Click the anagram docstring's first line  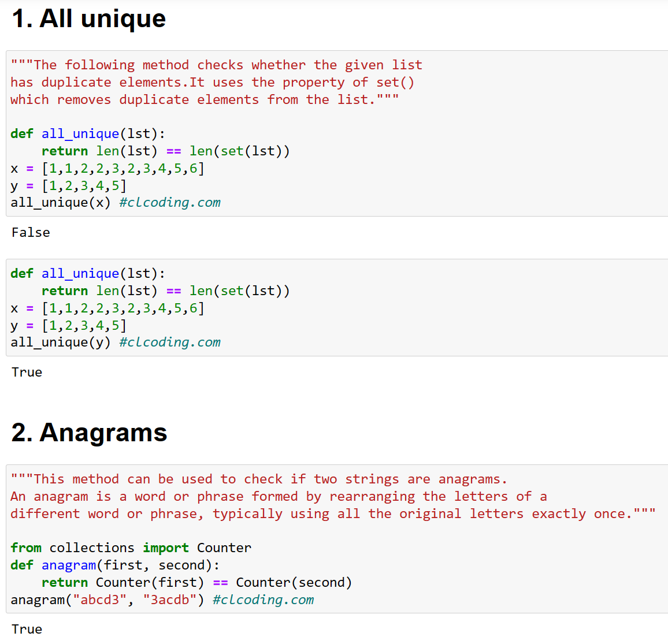tap(259, 479)
